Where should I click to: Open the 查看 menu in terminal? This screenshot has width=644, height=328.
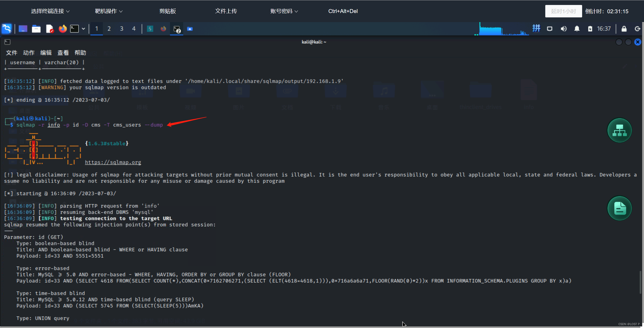[63, 53]
